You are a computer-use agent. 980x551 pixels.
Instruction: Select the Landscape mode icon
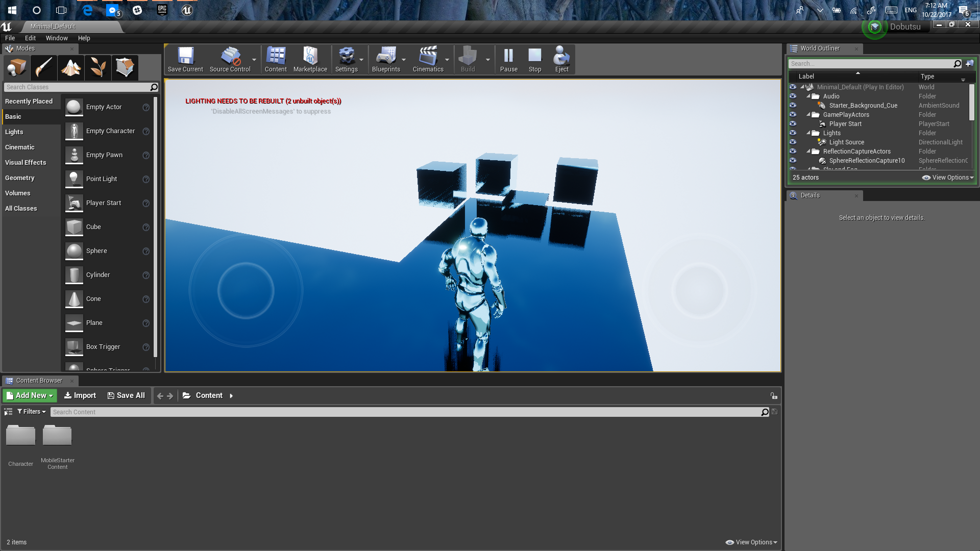click(x=71, y=67)
